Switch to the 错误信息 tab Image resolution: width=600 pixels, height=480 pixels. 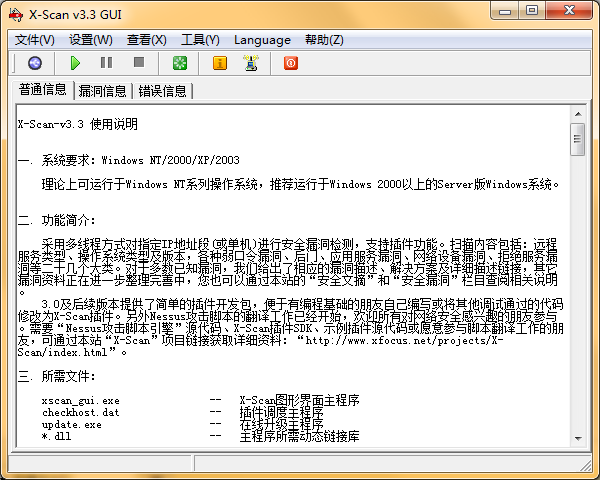point(162,91)
